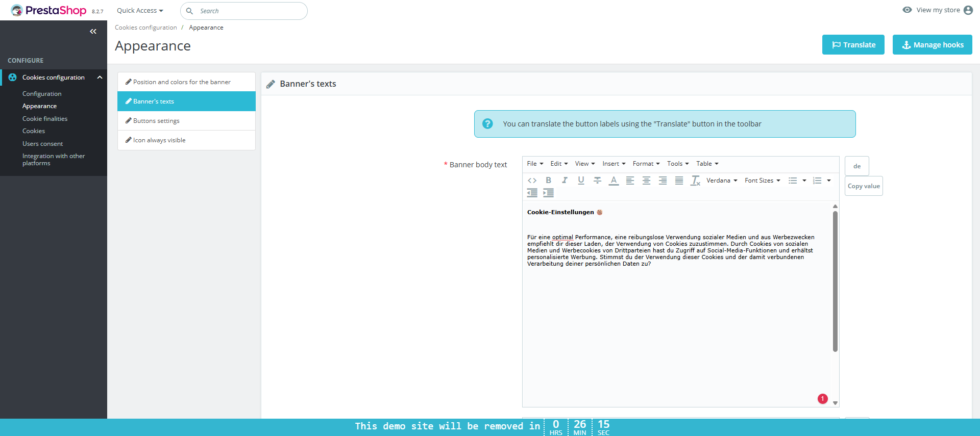Increase indent in the editor
This screenshot has width=980, height=436.
[x=548, y=193]
